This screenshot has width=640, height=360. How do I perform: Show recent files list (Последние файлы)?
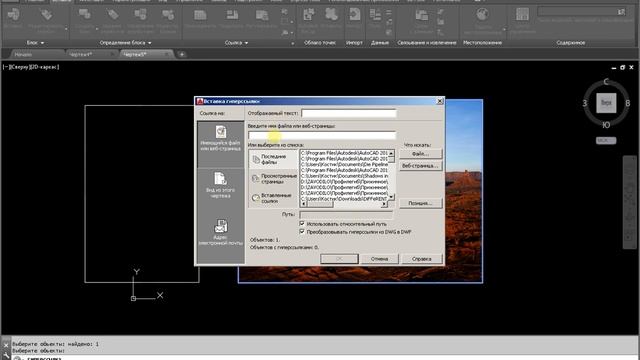click(273, 159)
